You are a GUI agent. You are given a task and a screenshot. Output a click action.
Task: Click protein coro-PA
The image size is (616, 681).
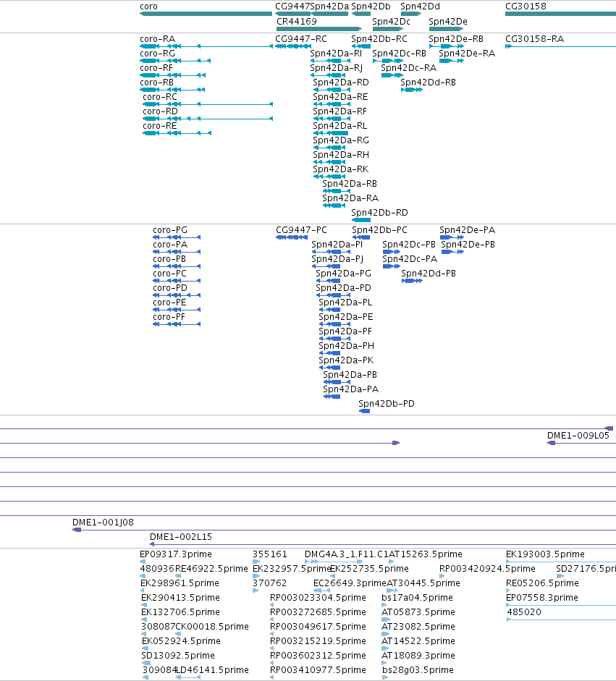click(177, 252)
